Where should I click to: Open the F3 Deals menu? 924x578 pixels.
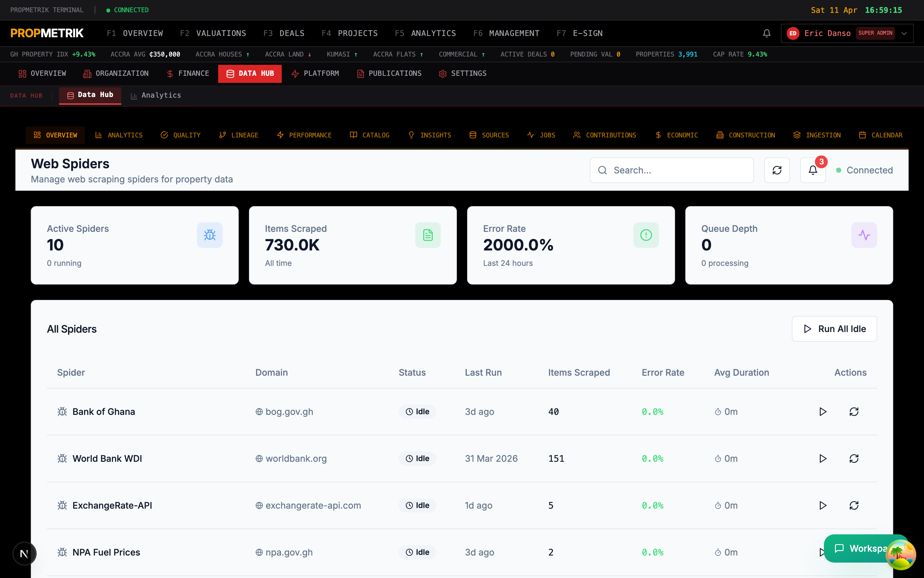point(284,33)
